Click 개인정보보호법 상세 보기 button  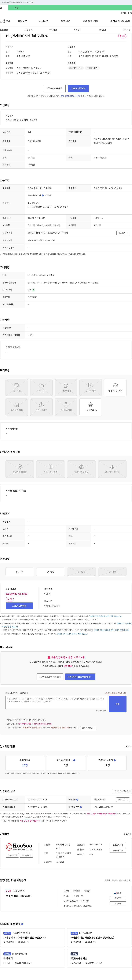pyautogui.click(x=50, y=677)
